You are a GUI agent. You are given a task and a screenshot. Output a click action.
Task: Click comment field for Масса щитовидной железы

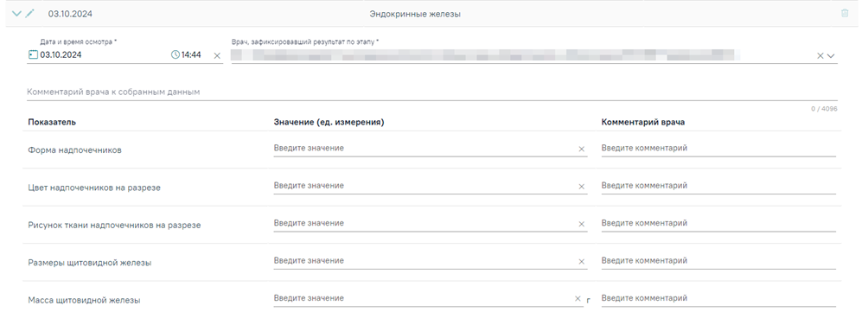[718, 298]
